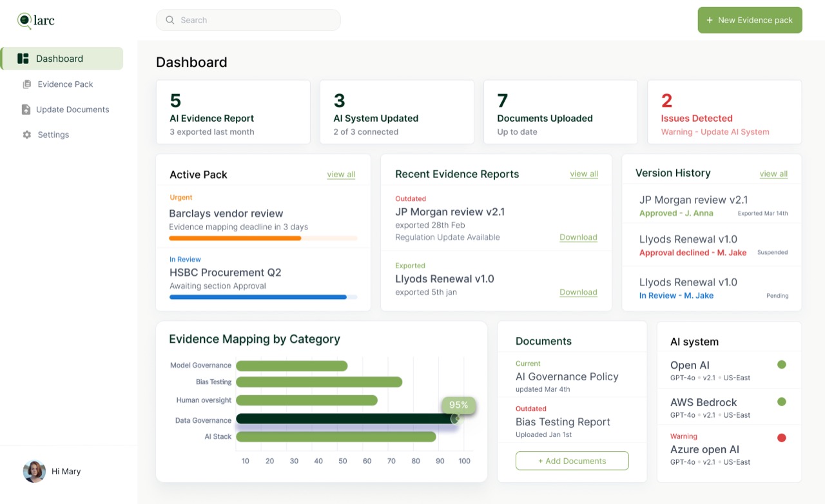Open the AI Evidence Report stat card
Screen dimensions: 825x504
pyautogui.click(x=233, y=112)
